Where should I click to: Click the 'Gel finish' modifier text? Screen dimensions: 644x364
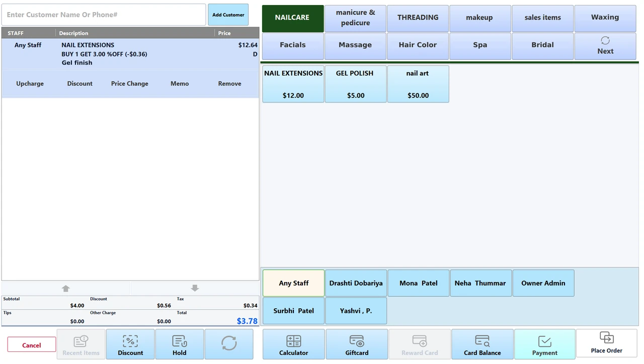point(77,63)
